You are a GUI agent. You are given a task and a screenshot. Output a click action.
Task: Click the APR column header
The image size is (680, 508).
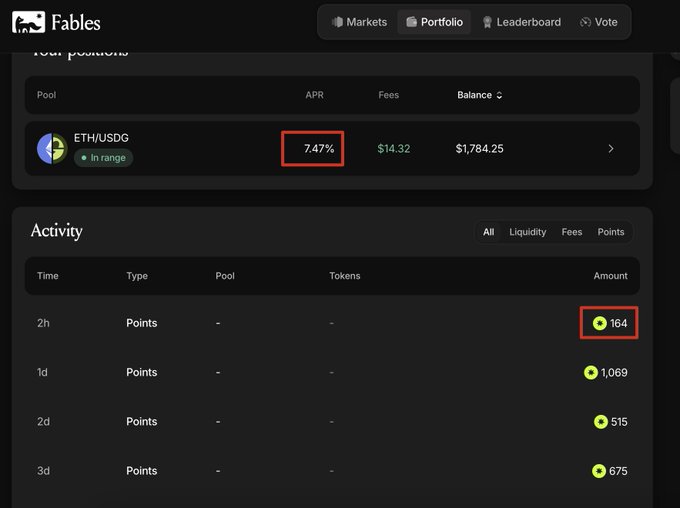pyautogui.click(x=314, y=95)
